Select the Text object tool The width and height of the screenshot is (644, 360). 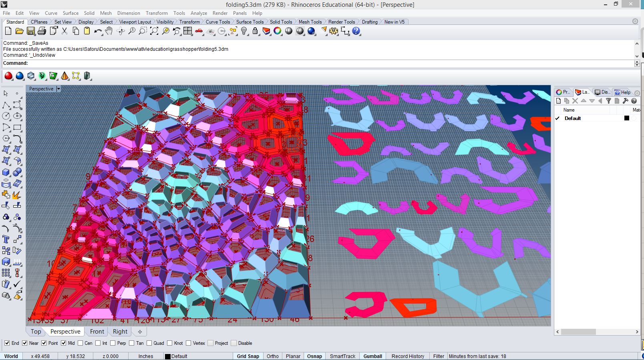[6, 239]
